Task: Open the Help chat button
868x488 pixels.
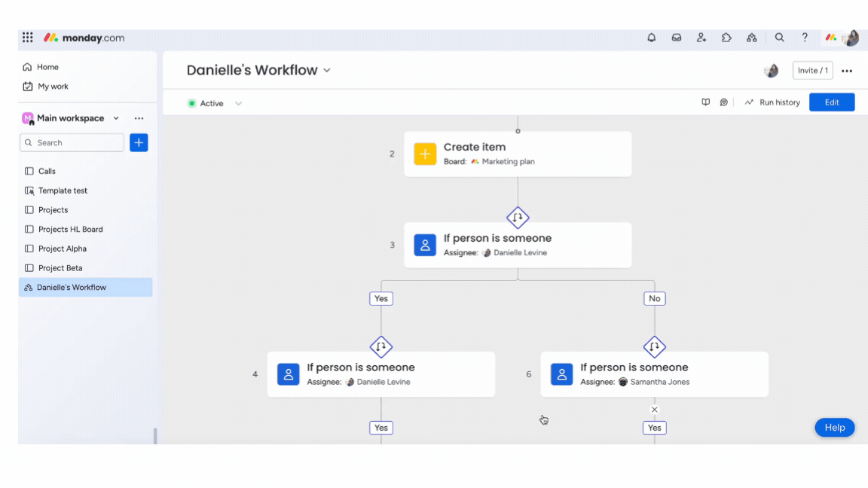Action: coord(834,428)
